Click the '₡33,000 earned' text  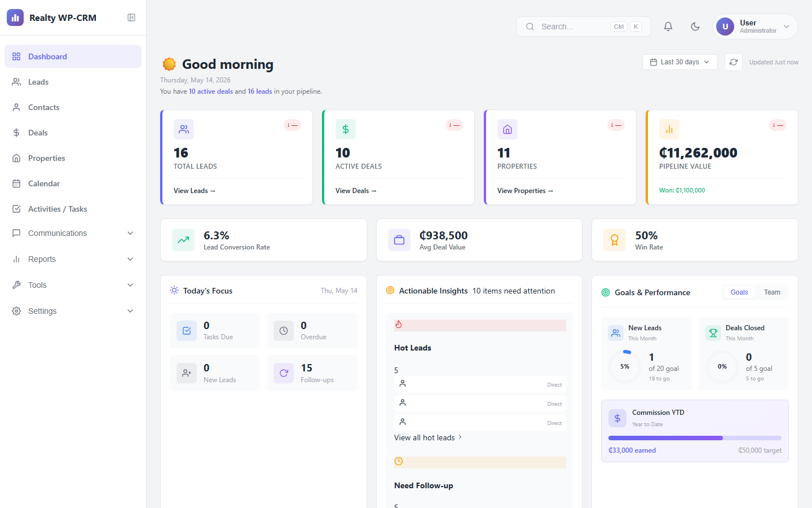pos(632,450)
